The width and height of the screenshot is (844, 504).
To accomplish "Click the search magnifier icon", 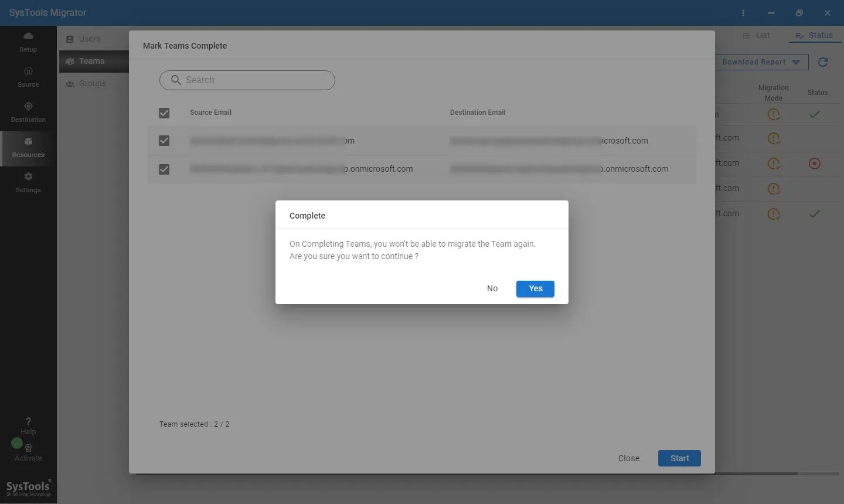I will click(176, 80).
